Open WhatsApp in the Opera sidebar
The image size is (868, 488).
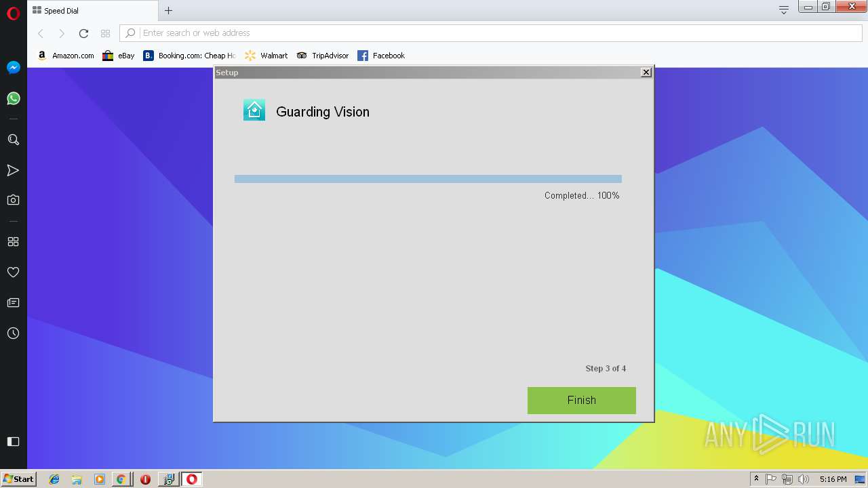13,98
